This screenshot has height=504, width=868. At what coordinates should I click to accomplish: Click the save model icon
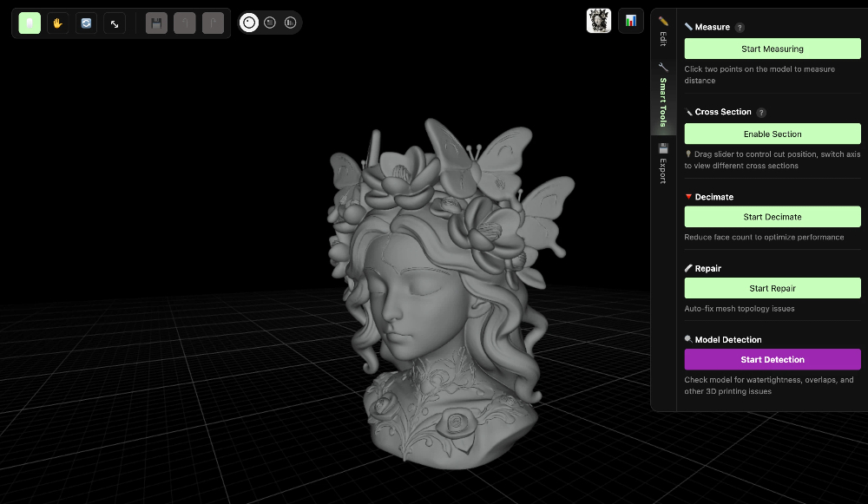(155, 23)
